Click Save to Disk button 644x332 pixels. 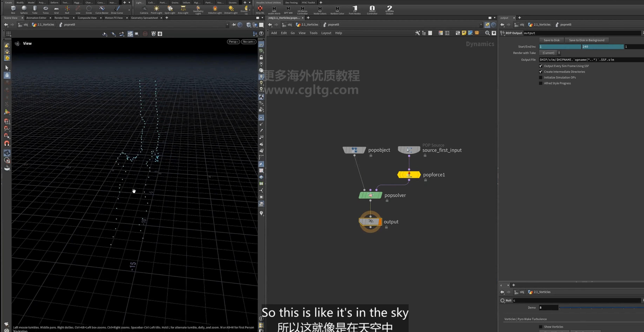point(551,40)
